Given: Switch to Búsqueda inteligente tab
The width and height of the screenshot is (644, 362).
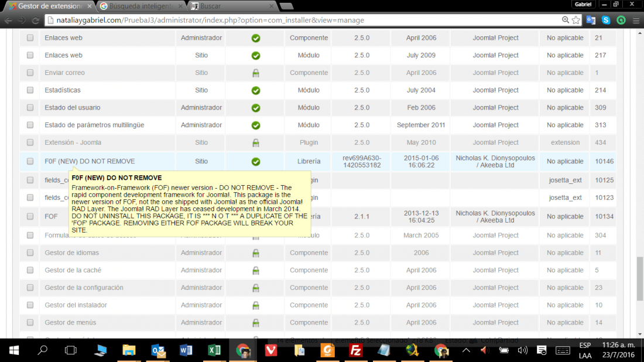Looking at the screenshot, I should [x=141, y=6].
